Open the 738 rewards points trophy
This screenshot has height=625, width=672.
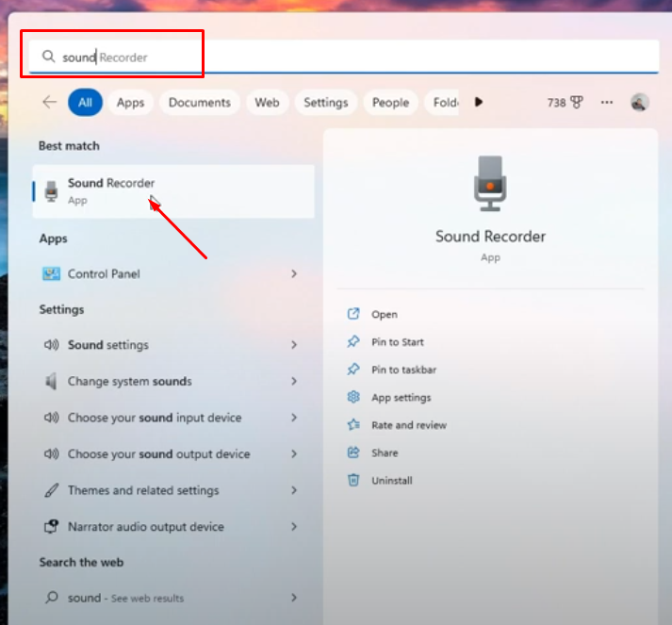coord(565,103)
